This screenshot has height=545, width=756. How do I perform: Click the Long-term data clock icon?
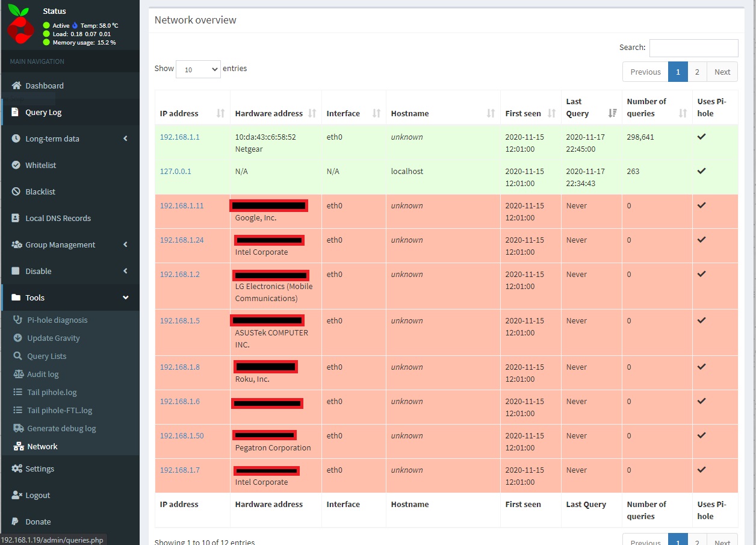tap(16, 139)
